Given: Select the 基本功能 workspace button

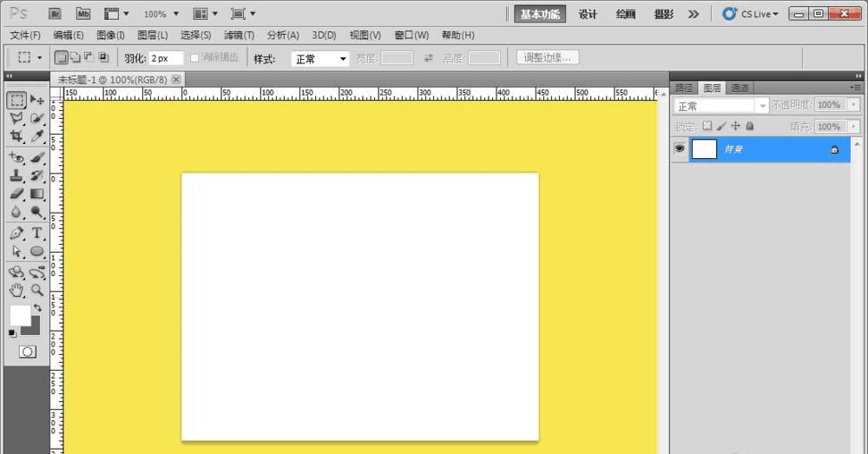Looking at the screenshot, I should pyautogui.click(x=540, y=14).
